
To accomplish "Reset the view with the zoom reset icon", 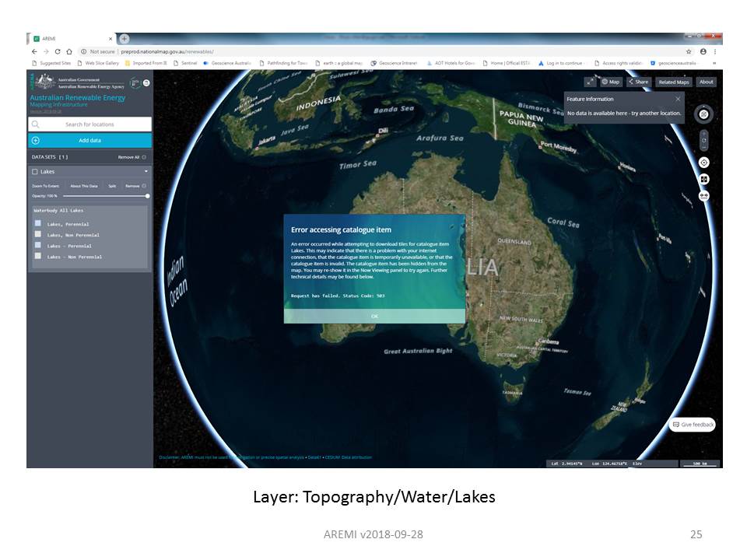I will point(703,141).
